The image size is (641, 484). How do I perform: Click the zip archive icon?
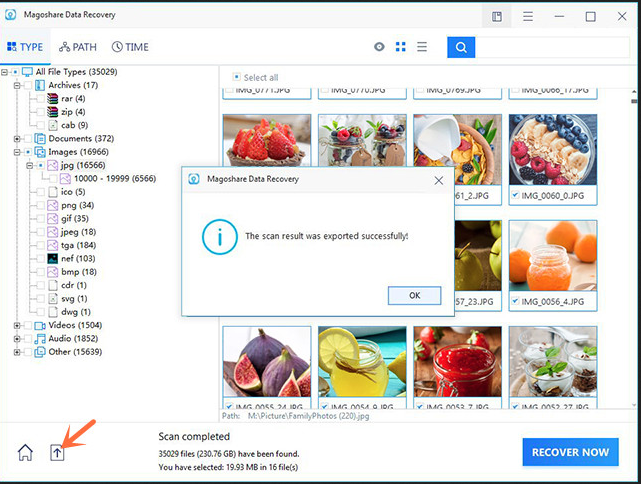pyautogui.click(x=52, y=112)
